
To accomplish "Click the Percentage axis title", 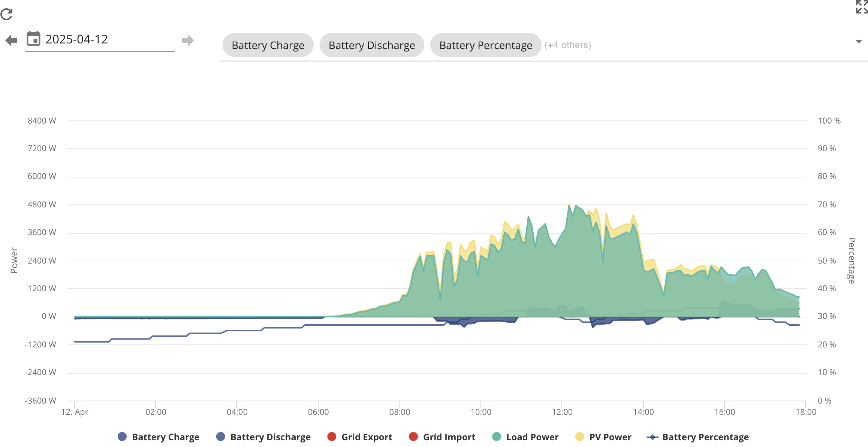I will (852, 261).
